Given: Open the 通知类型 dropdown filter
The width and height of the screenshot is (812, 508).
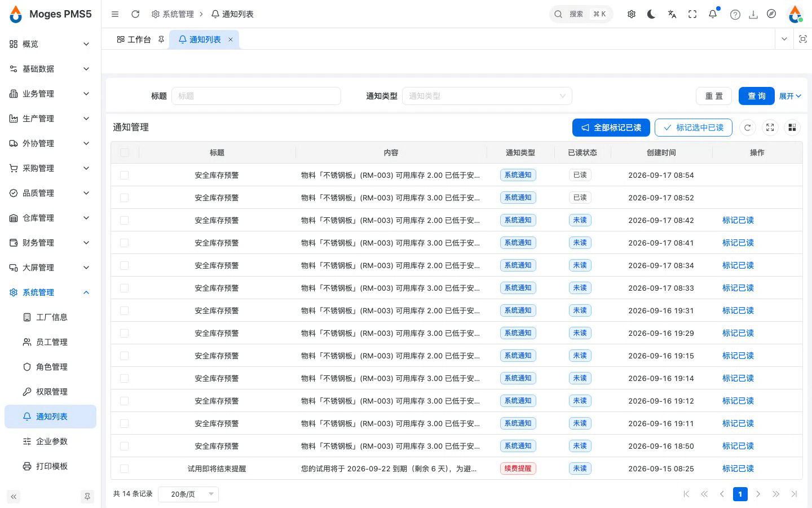Looking at the screenshot, I should pyautogui.click(x=487, y=96).
